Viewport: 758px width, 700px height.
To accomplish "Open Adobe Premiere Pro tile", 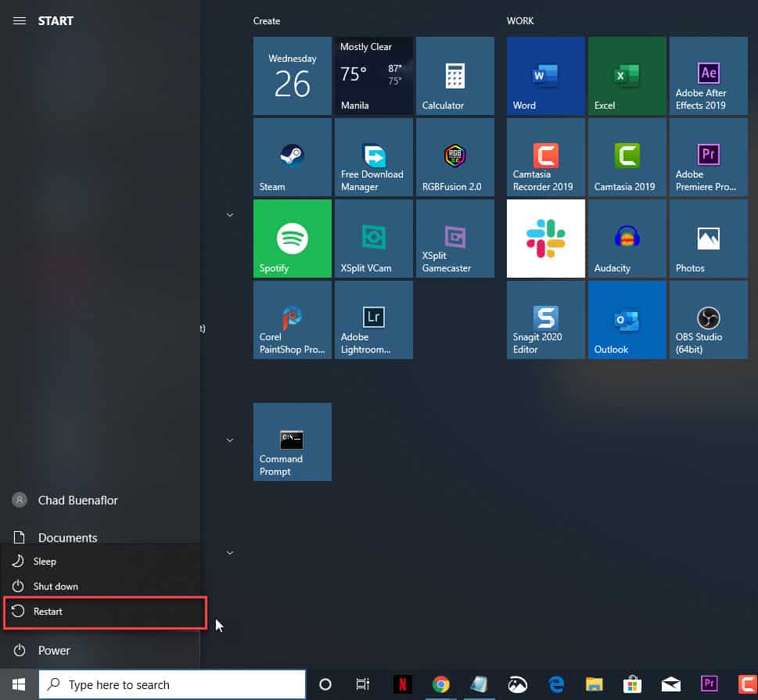I will [708, 157].
